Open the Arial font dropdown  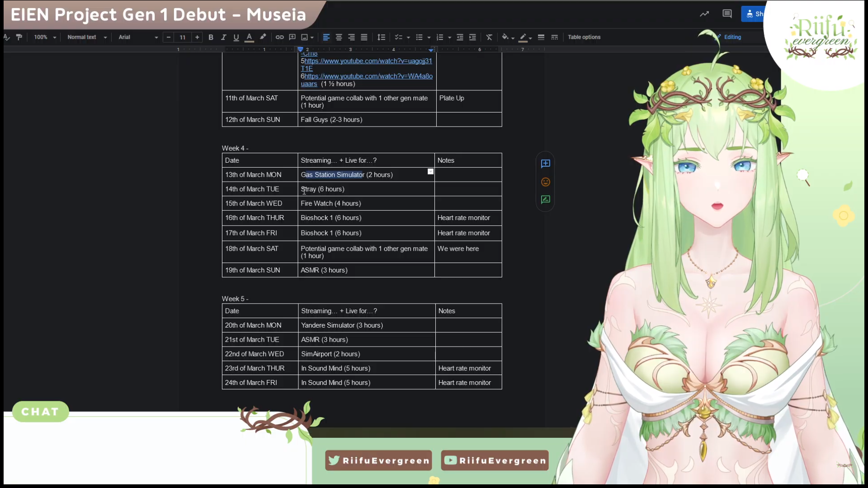pyautogui.click(x=138, y=37)
